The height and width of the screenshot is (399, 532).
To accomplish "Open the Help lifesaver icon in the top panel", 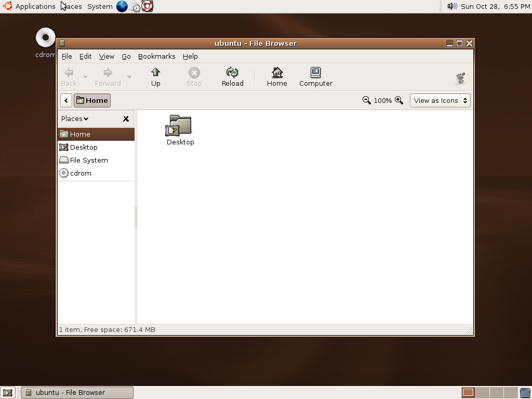I will (148, 6).
